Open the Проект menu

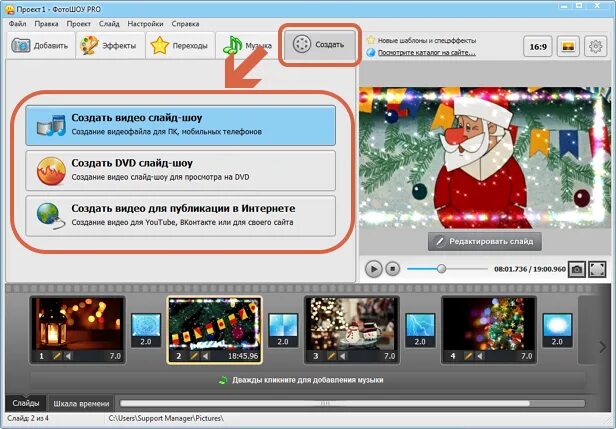pyautogui.click(x=79, y=24)
